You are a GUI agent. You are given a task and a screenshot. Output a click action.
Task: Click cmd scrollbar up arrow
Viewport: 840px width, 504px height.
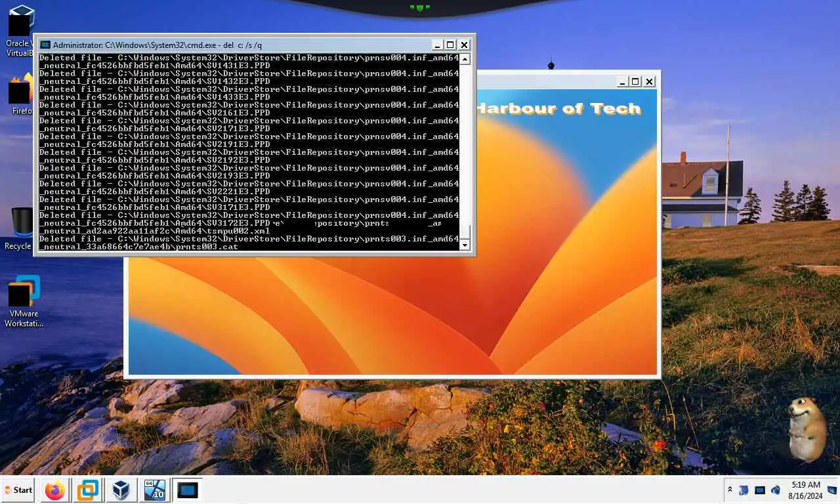(x=465, y=59)
